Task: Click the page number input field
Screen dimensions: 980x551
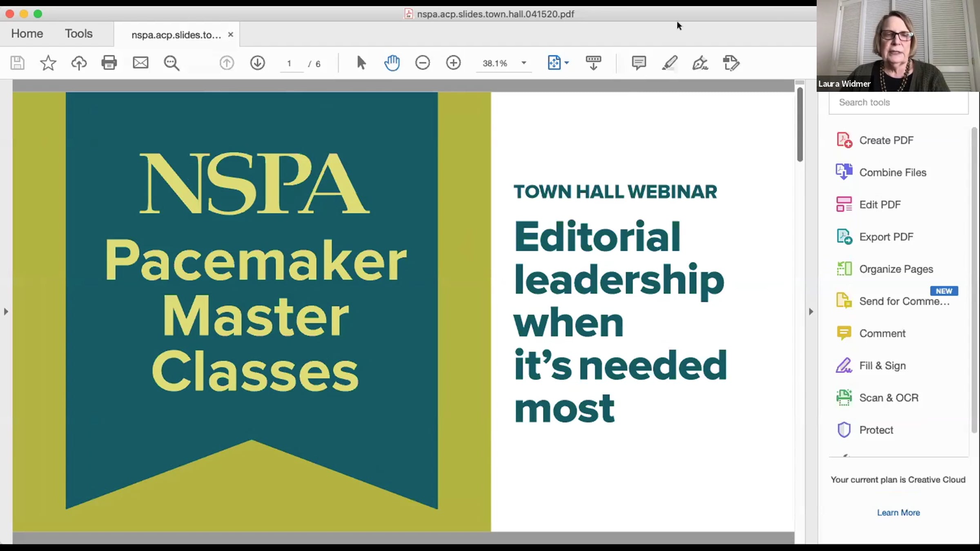Action: tap(292, 63)
